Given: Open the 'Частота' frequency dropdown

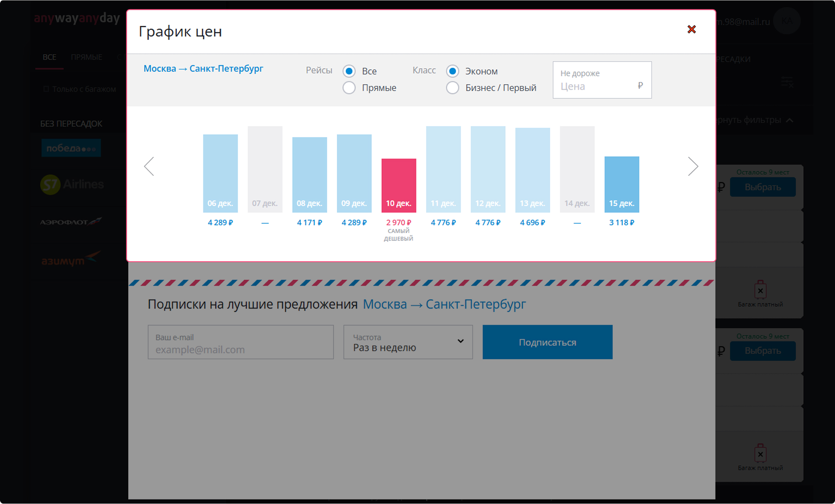Looking at the screenshot, I should (x=408, y=343).
